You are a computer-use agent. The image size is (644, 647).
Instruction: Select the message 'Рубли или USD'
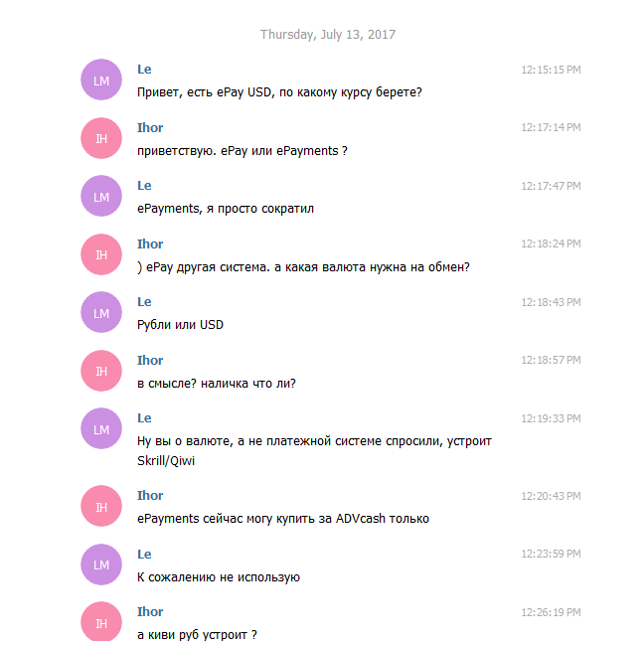point(180,325)
